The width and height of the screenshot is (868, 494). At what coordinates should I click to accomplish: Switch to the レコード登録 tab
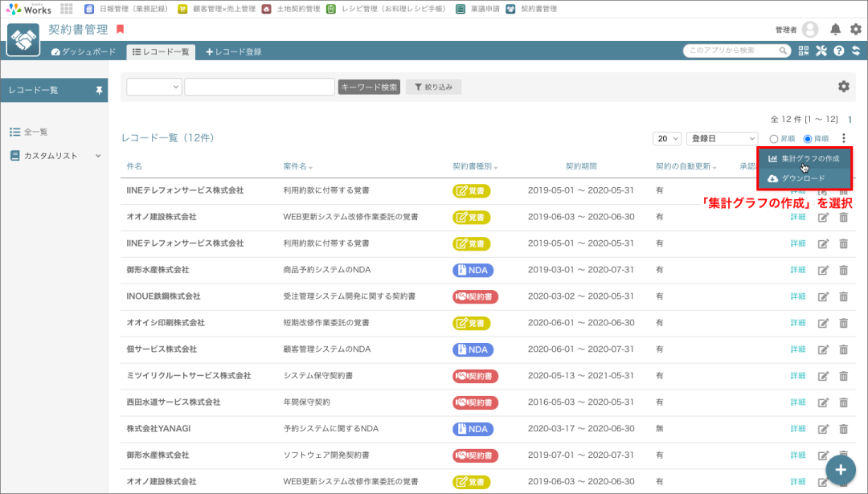(234, 52)
